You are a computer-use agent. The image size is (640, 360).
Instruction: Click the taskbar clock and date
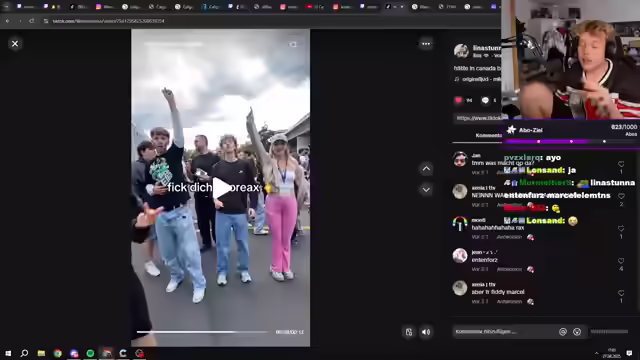pos(611,353)
